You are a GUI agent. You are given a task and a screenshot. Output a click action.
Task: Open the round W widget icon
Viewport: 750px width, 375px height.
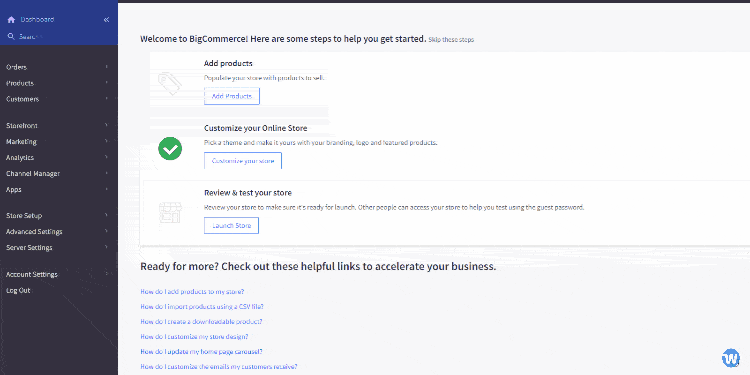point(731,357)
